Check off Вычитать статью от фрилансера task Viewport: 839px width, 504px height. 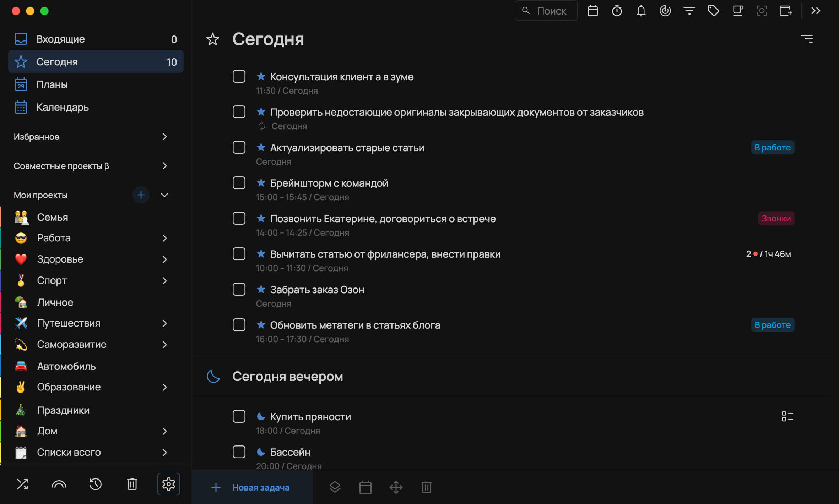pyautogui.click(x=239, y=254)
